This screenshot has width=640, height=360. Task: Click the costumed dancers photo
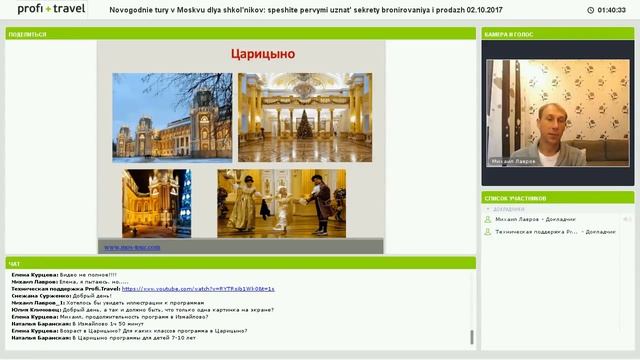click(281, 203)
